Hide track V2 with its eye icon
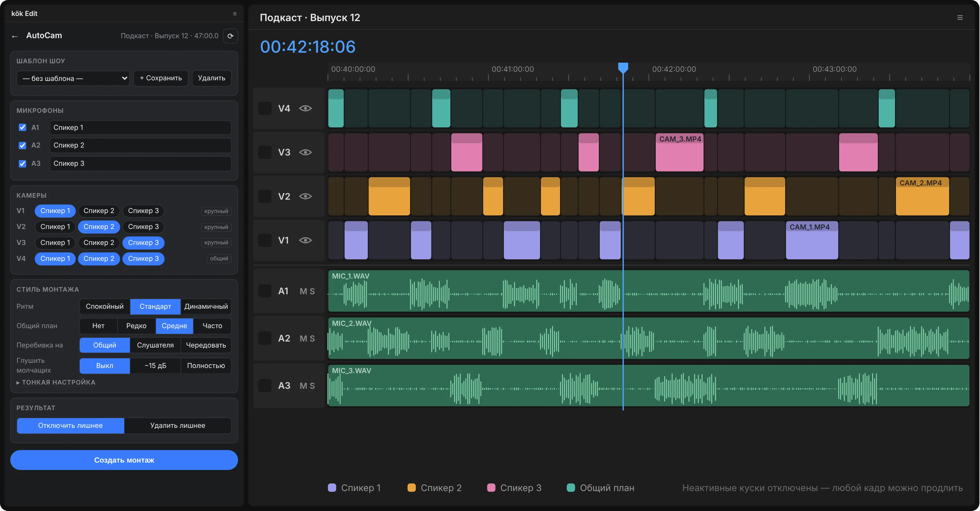The image size is (980, 511). (x=306, y=196)
